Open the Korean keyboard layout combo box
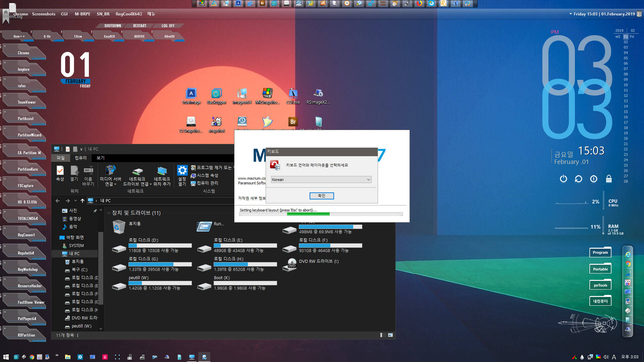Screen dimensions: 644x362 click(321, 180)
